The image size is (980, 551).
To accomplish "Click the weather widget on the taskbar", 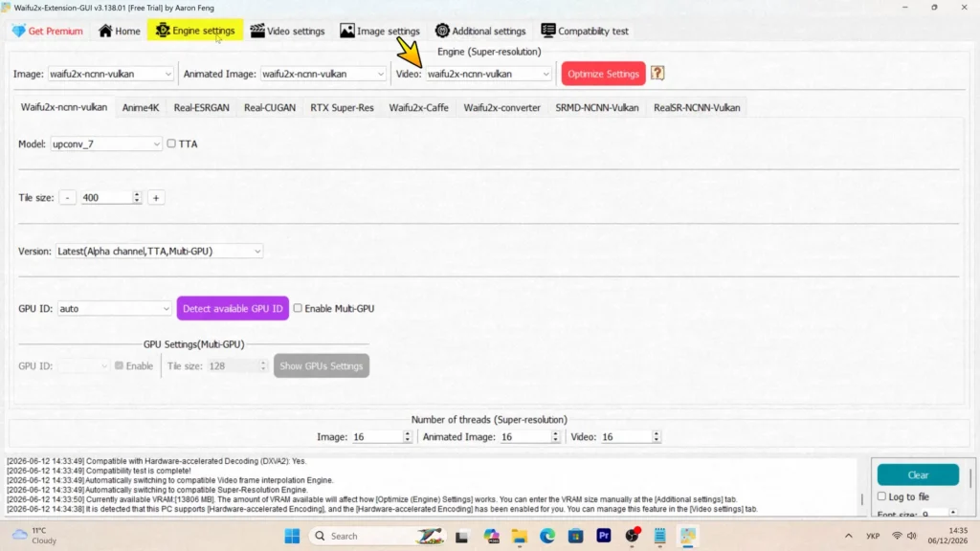I will point(35,536).
